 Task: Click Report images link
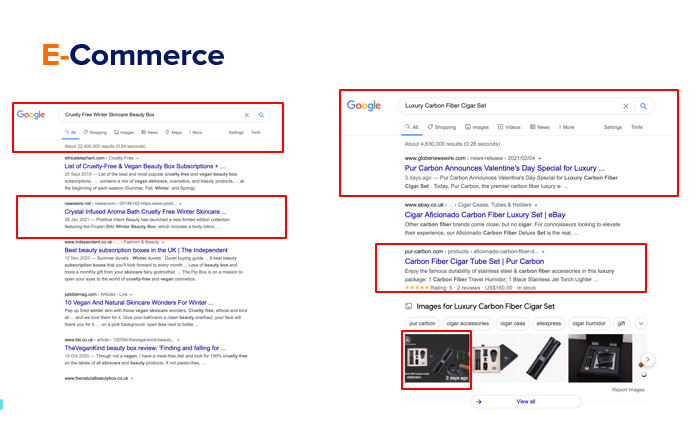tap(628, 390)
